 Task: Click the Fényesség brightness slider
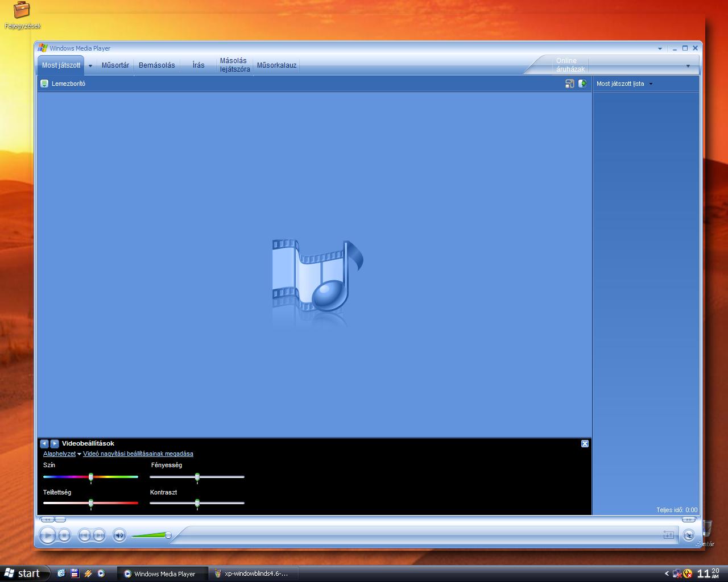pos(197,477)
